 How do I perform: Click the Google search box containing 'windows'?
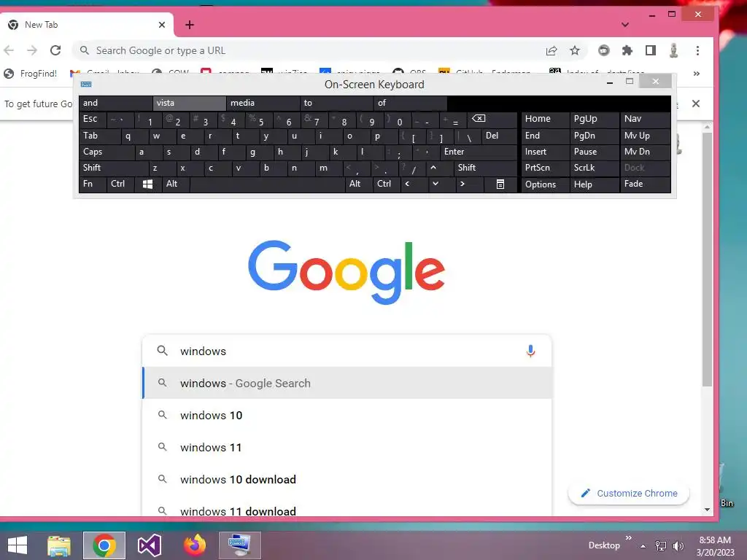[347, 351]
